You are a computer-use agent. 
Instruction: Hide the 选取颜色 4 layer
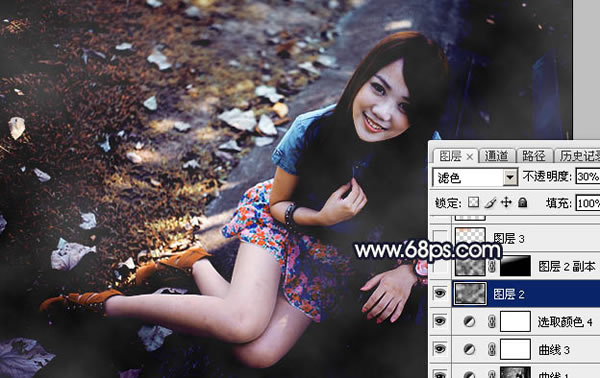(440, 321)
